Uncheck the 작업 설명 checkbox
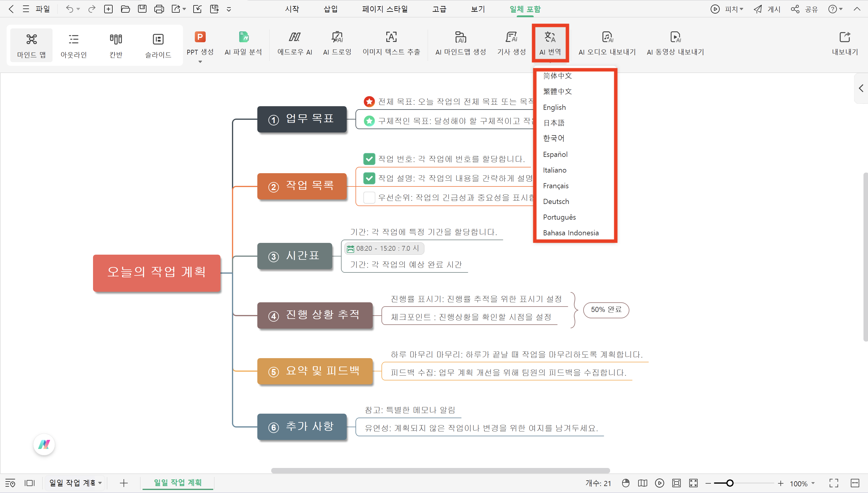Viewport: 868px width, 493px height. tap(369, 178)
